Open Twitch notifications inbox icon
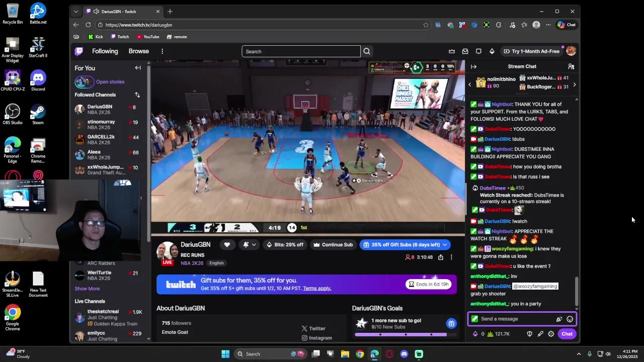 coord(465,51)
